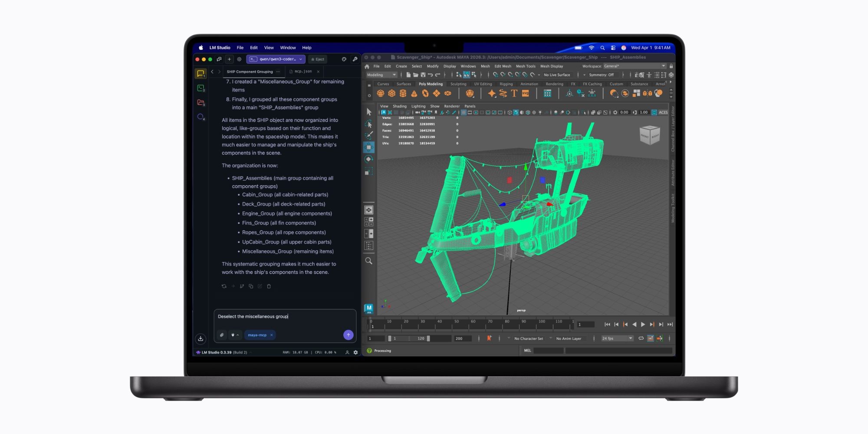Open the 24 fps frame rate dropdown
This screenshot has width=868, height=434.
click(617, 339)
